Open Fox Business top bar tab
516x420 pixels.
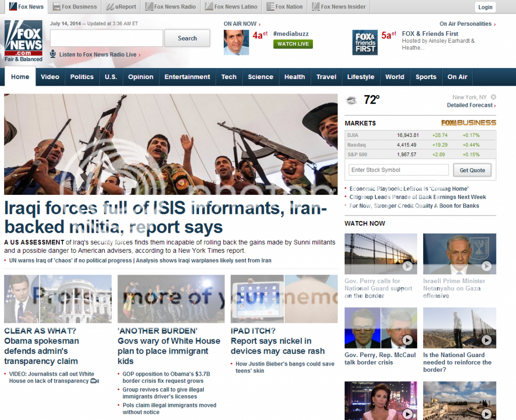75,7
